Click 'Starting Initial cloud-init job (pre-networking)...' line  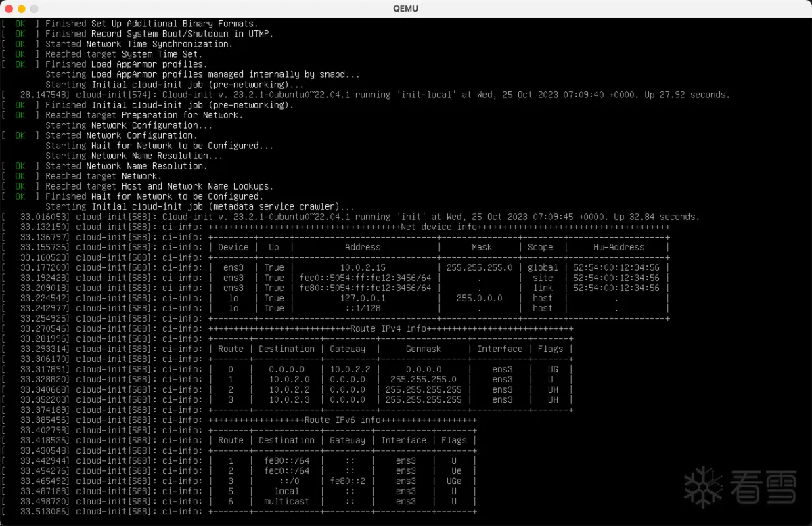click(x=175, y=85)
